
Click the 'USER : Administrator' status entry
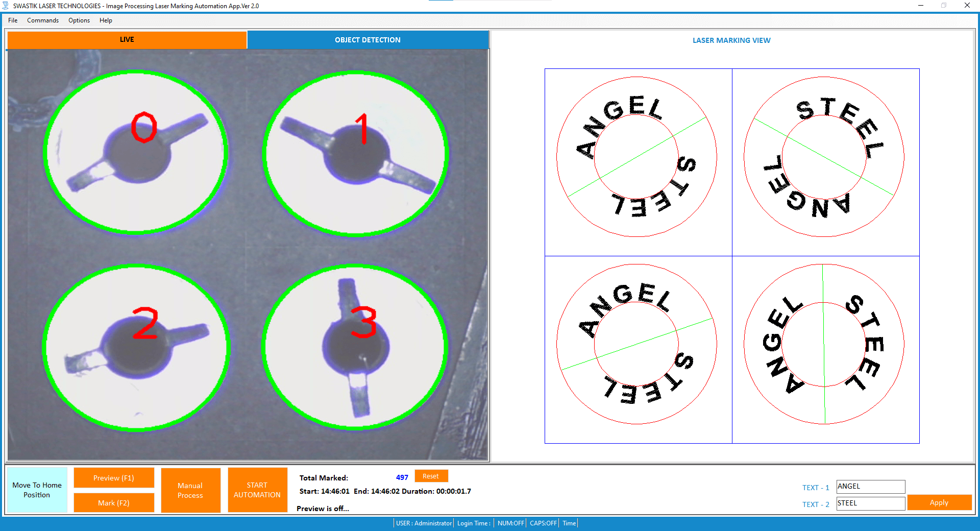click(424, 523)
